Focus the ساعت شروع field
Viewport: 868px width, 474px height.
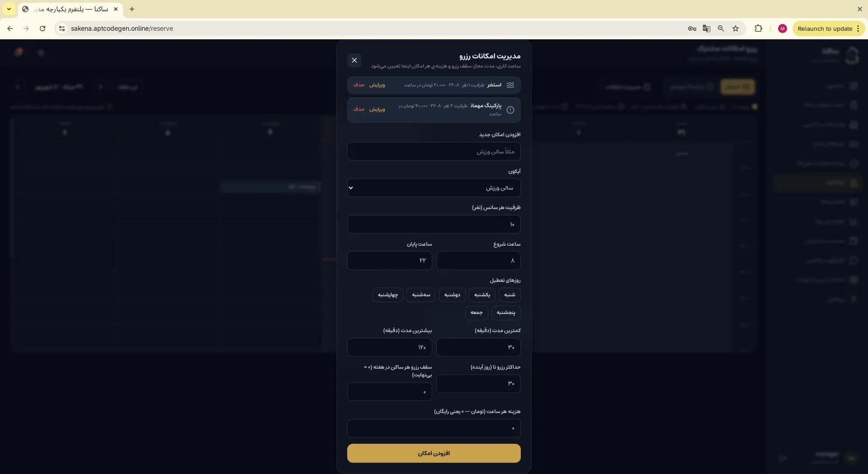tap(478, 261)
